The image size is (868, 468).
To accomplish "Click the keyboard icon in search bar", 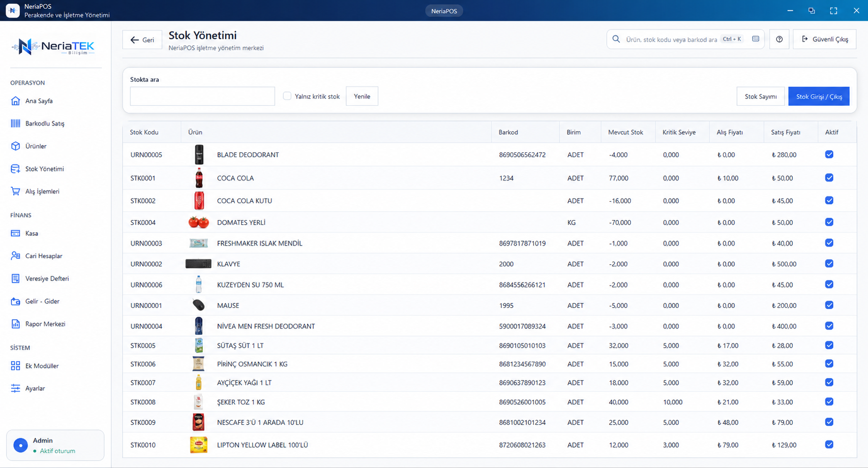I will coord(756,39).
